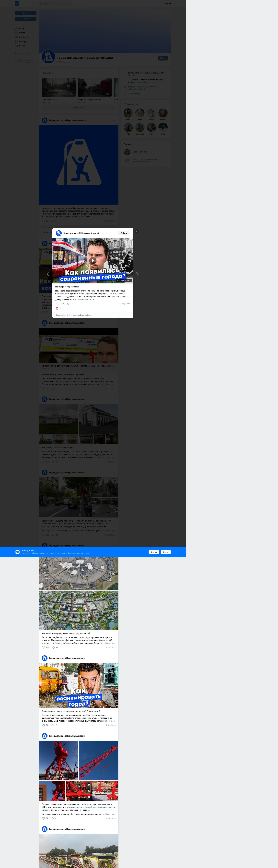Click the community avatar in popup header

click(59, 233)
